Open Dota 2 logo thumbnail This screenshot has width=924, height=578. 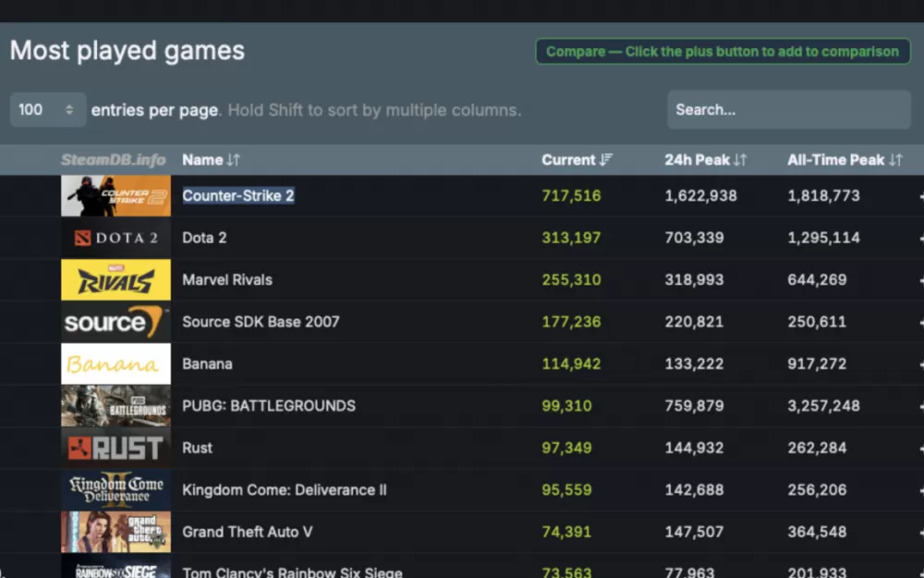116,238
